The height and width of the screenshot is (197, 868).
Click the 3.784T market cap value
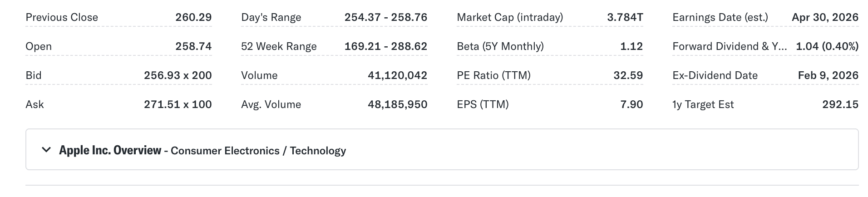625,17
